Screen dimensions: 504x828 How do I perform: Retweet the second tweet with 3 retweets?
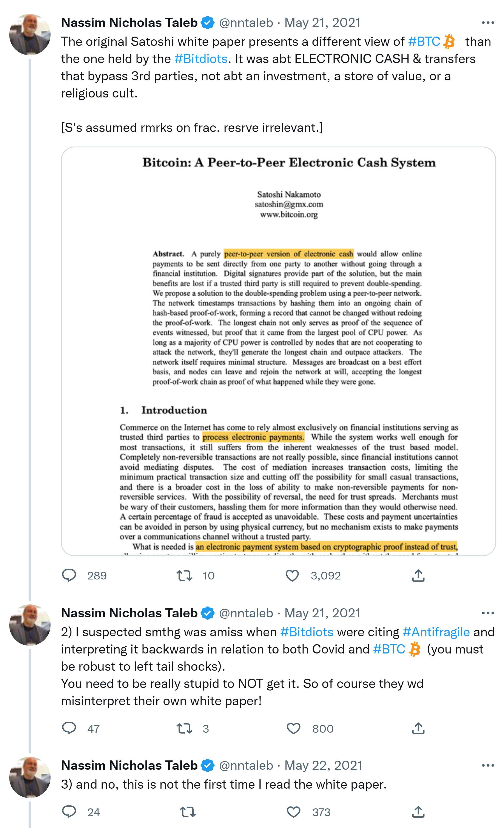click(185, 728)
